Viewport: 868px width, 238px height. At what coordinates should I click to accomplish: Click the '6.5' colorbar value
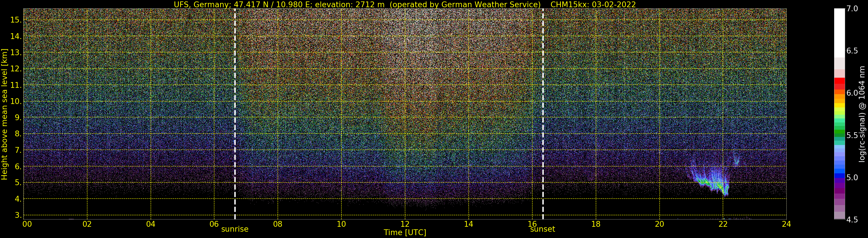click(852, 51)
